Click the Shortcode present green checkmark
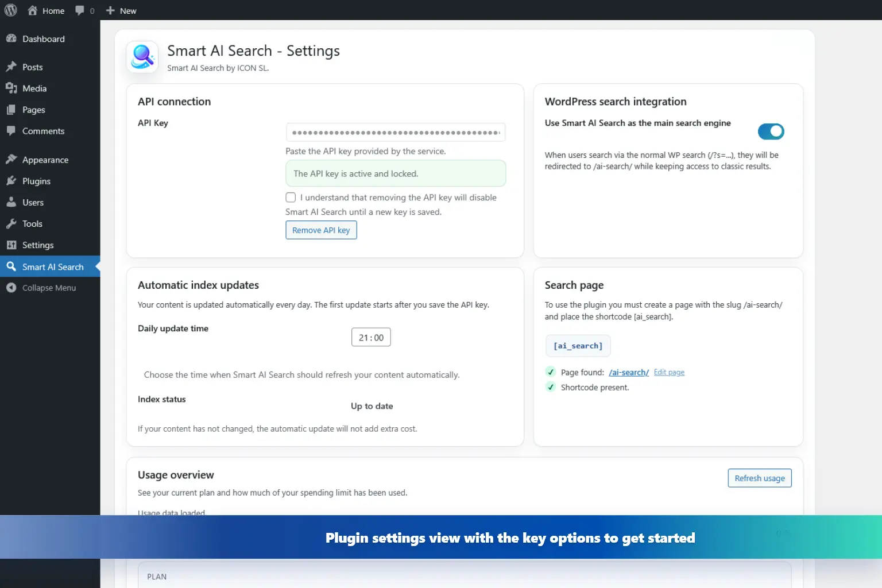This screenshot has width=882, height=588. point(551,387)
